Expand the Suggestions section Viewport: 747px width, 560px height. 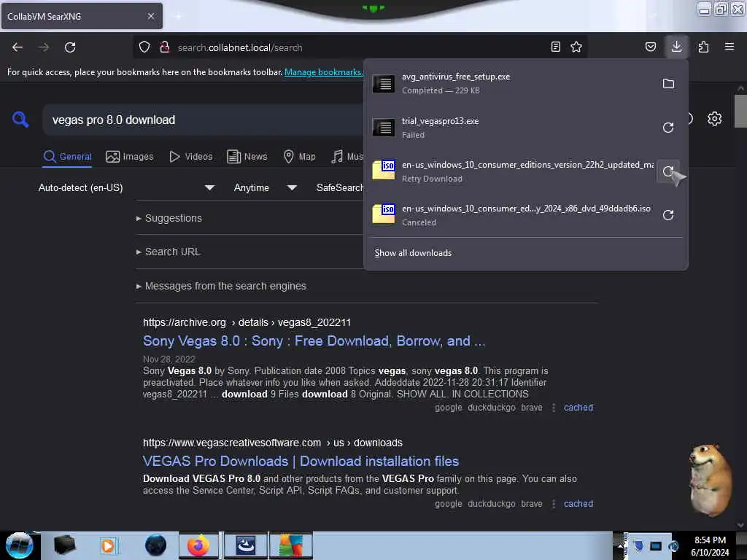169,218
